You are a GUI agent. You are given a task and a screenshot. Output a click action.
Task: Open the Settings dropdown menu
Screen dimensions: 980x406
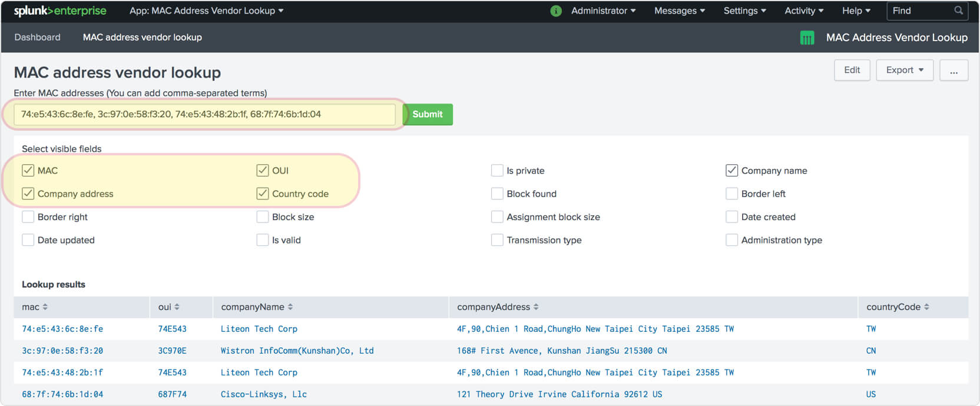(x=745, y=11)
